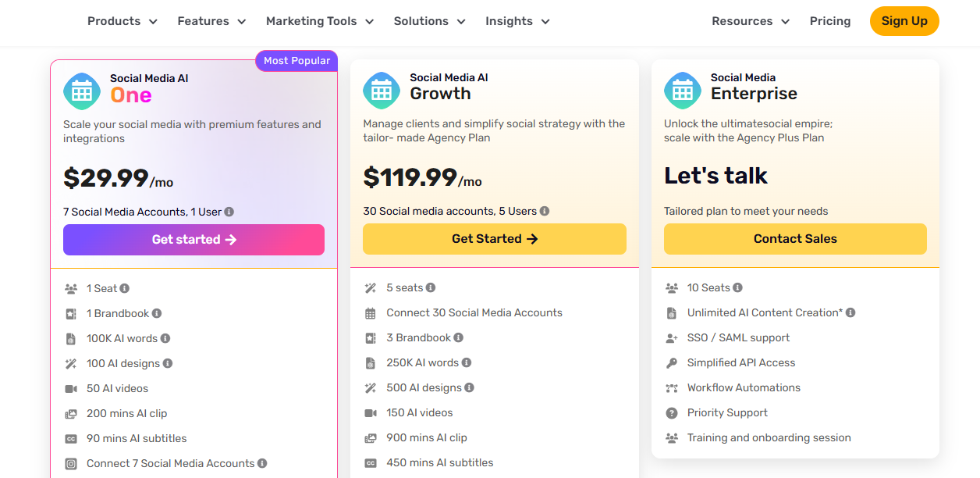Click Get started on the One plan

tap(194, 240)
